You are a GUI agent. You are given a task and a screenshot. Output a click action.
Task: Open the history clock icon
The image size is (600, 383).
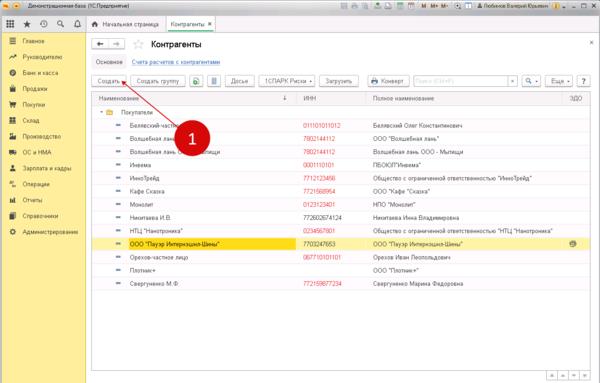click(44, 24)
